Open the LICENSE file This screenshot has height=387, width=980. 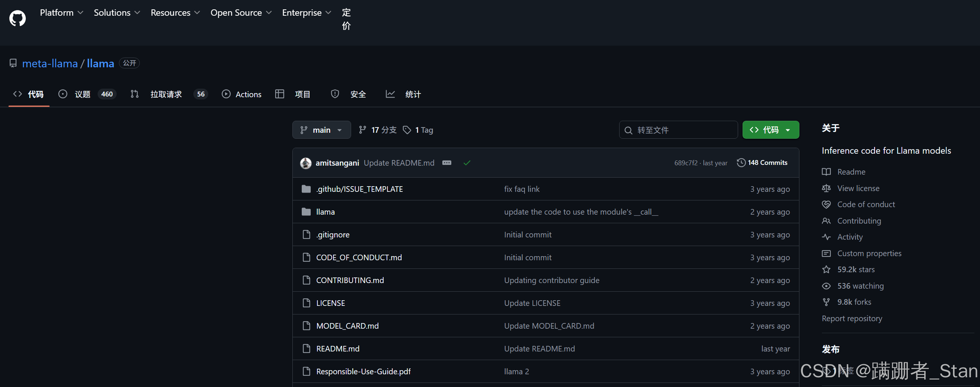(330, 303)
